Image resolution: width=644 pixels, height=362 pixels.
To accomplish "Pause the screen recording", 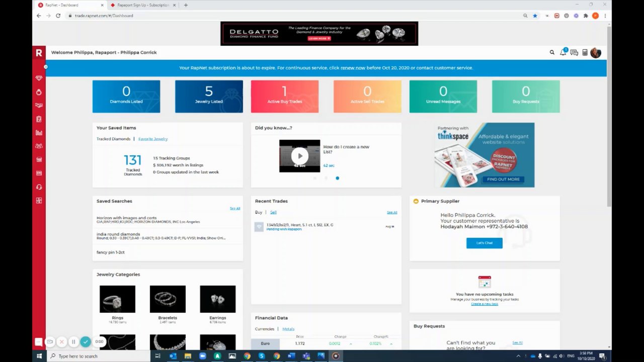I will coord(73,342).
